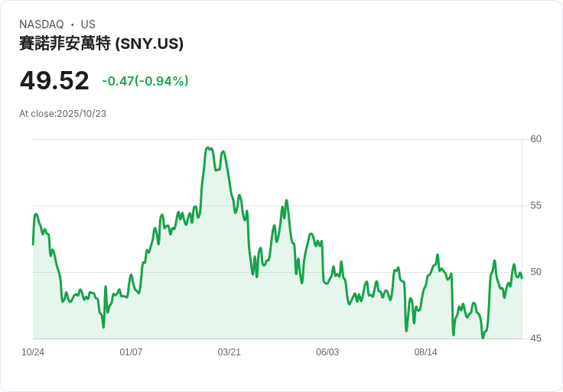This screenshot has height=392, width=563.
Task: Click the 60 value on the price axis
Action: [x=536, y=139]
